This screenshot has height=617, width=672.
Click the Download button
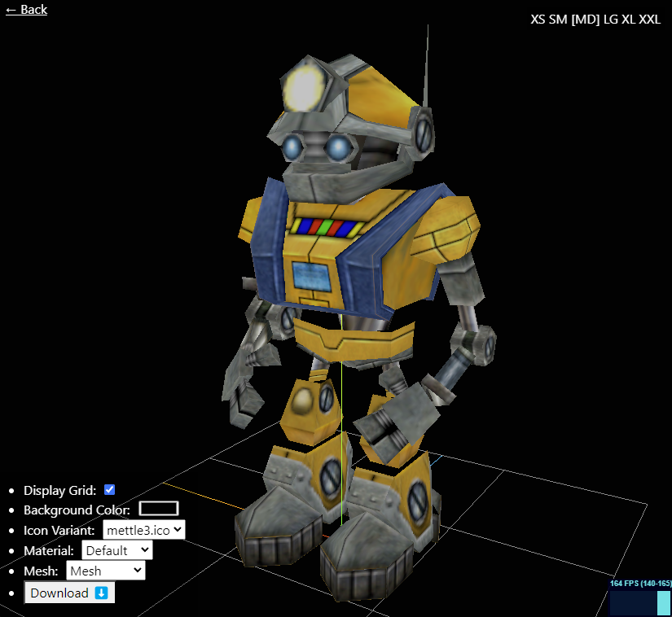(69, 593)
